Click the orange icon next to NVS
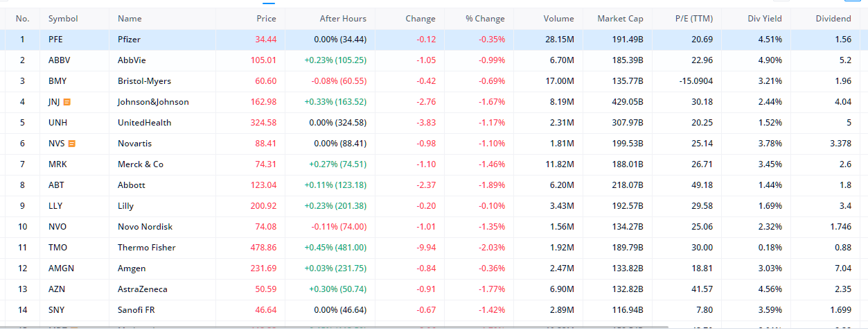The width and height of the screenshot is (868, 333). pos(71,144)
